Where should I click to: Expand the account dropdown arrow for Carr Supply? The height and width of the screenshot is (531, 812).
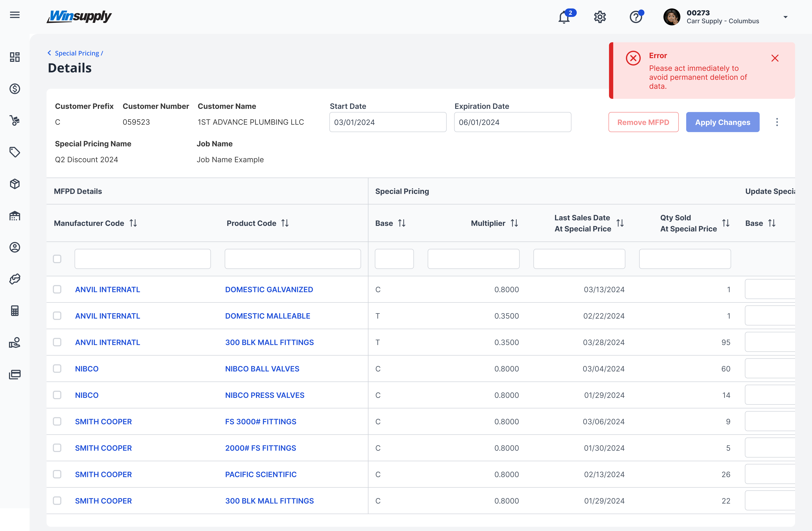785,17
